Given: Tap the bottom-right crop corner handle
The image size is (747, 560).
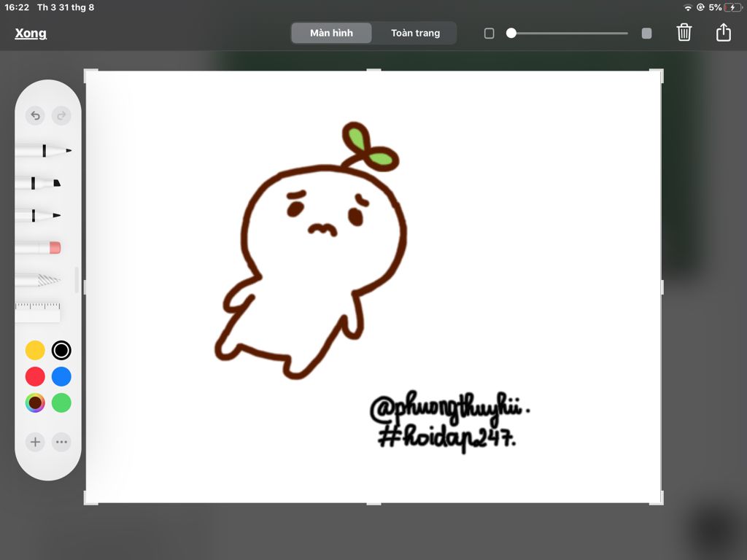Looking at the screenshot, I should [x=658, y=499].
